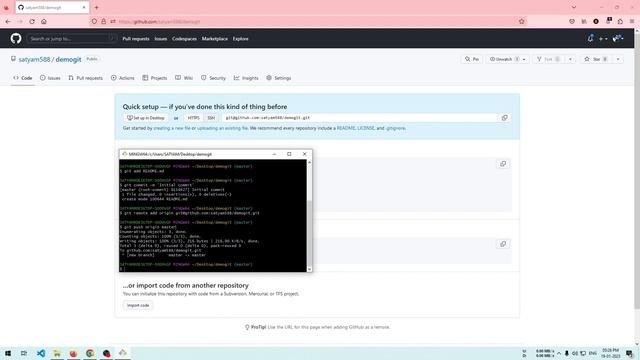Image resolution: width=640 pixels, height=360 pixels.
Task: Click the GitHub logo home icon
Action: (16, 38)
